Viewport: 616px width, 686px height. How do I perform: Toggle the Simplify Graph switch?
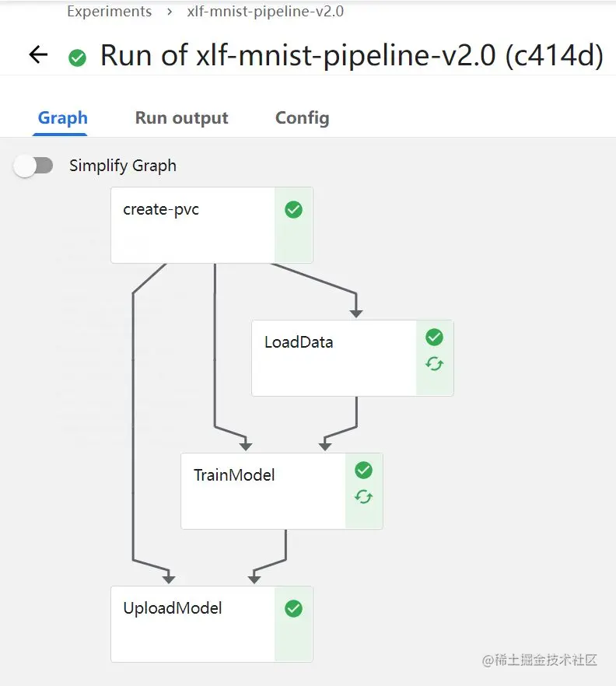point(34,166)
